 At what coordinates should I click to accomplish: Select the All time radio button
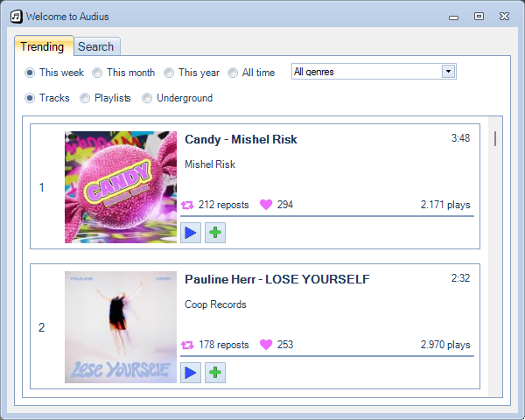[233, 73]
